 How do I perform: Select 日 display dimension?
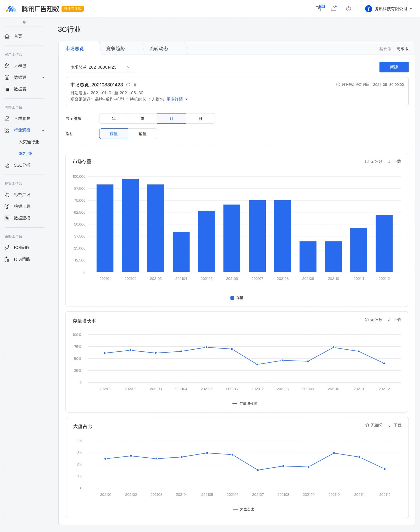click(200, 118)
